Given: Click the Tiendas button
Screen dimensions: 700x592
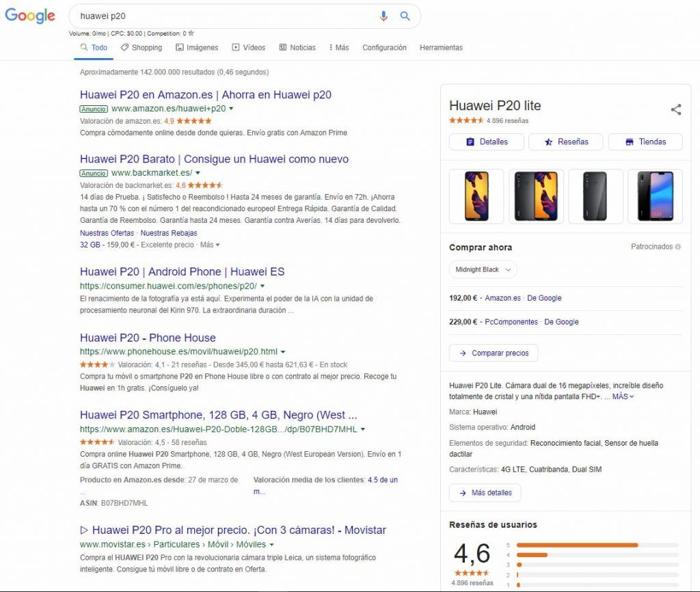Looking at the screenshot, I should 645,142.
